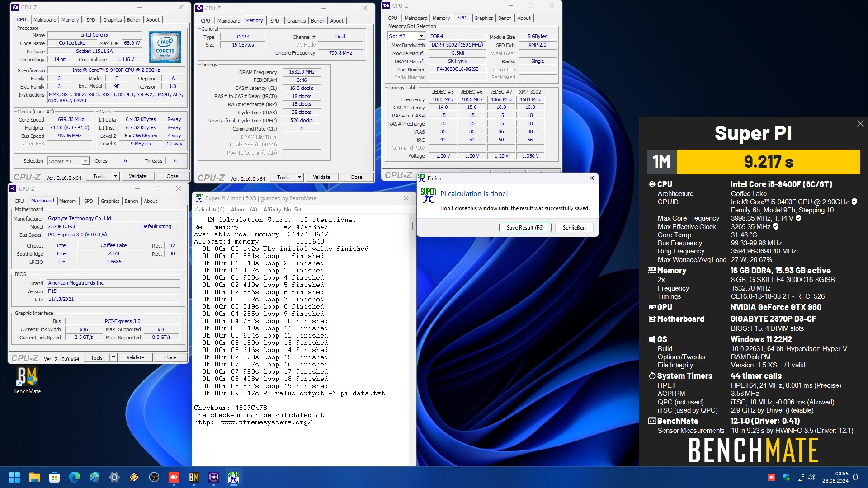Viewport: 868px width, 488px height.
Task: Open Graphics tab in CPU-Z Memory window
Action: 296,21
